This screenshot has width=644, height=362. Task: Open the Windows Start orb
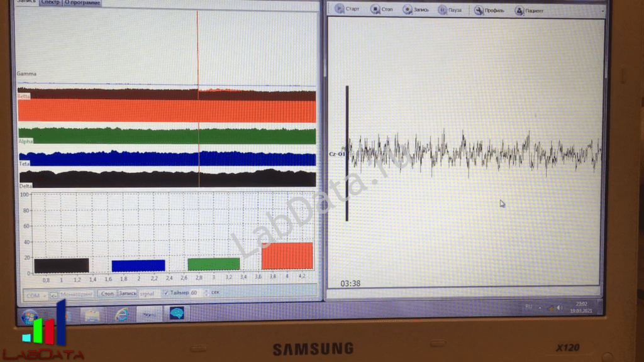(x=30, y=316)
